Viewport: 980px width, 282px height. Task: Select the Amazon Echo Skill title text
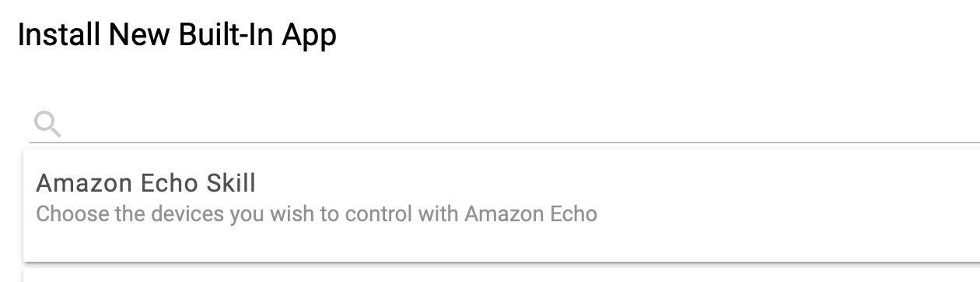pos(146,183)
